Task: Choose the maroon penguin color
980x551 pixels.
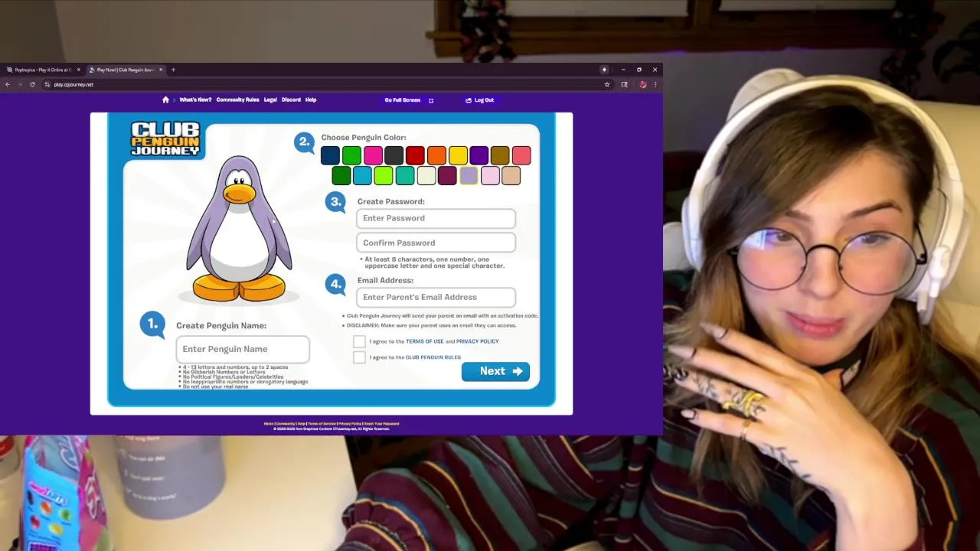Action: [x=447, y=176]
